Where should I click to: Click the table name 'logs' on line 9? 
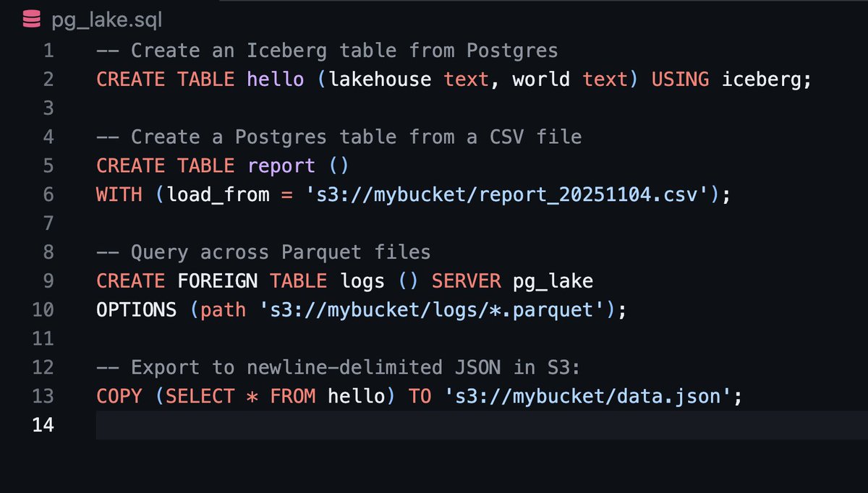364,281
